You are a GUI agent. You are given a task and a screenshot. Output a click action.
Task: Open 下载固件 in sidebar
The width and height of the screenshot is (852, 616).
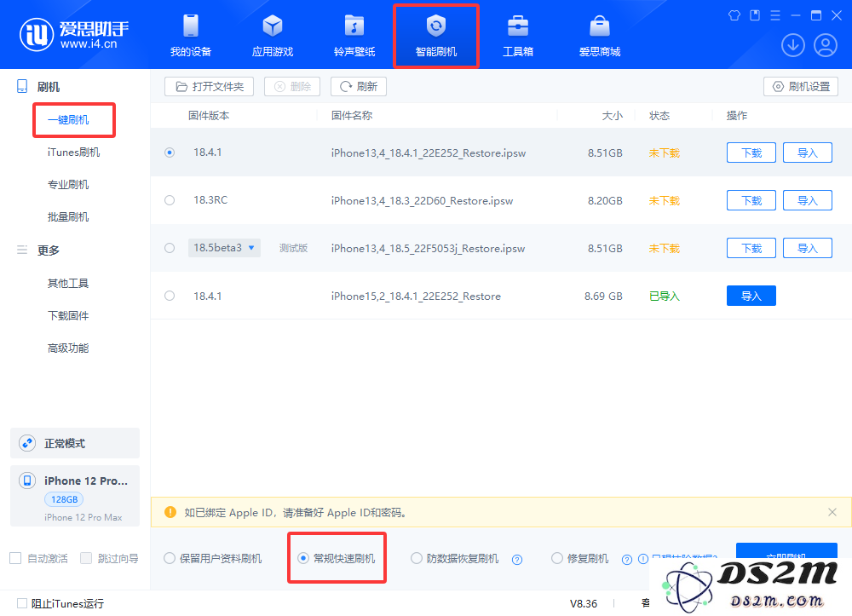(x=68, y=315)
